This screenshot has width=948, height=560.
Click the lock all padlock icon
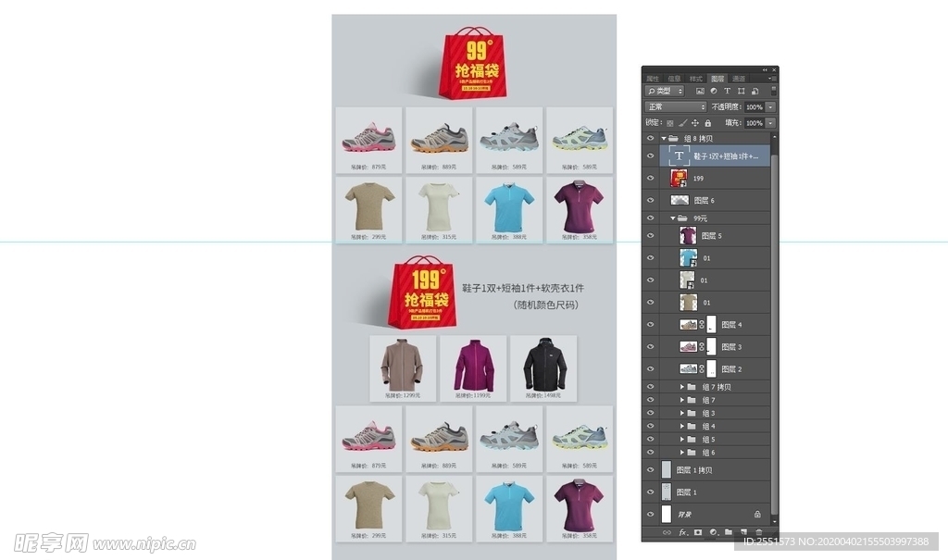(708, 123)
